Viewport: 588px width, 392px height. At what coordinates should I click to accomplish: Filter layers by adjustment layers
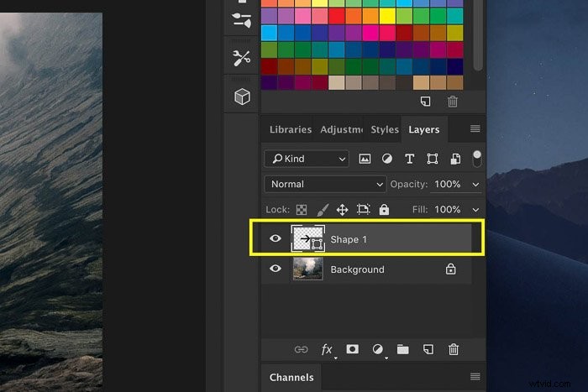387,159
